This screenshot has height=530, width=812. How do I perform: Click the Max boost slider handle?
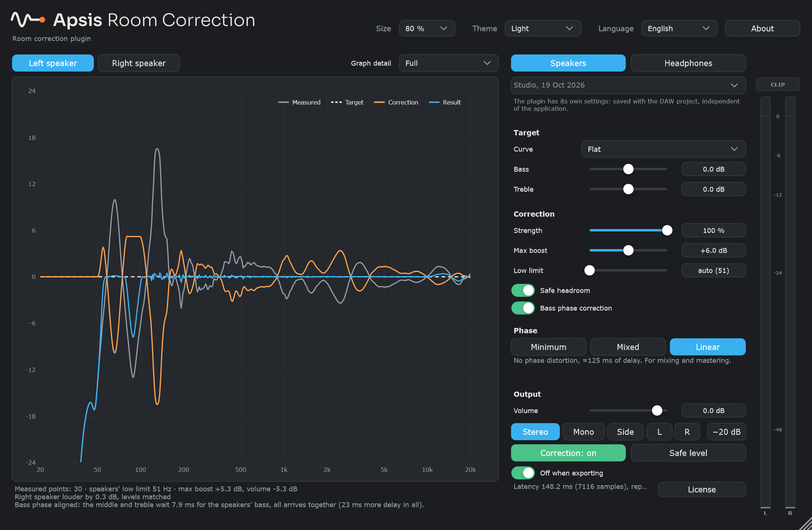point(628,250)
